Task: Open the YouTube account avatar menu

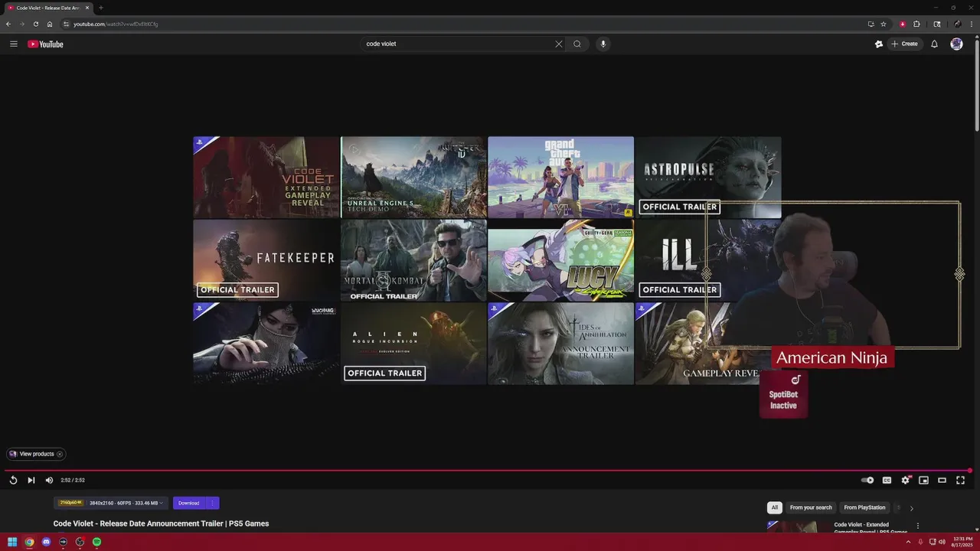Action: [956, 44]
